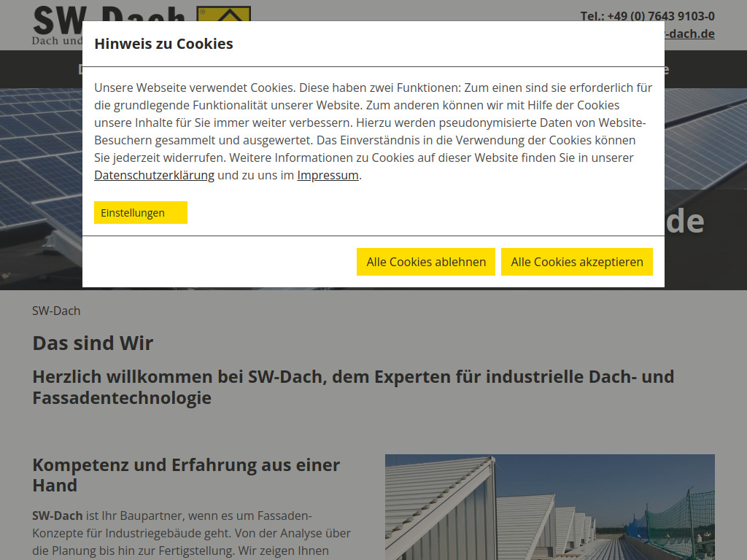Image resolution: width=747 pixels, height=560 pixels.
Task: Open the Impressum page
Action: click(327, 175)
